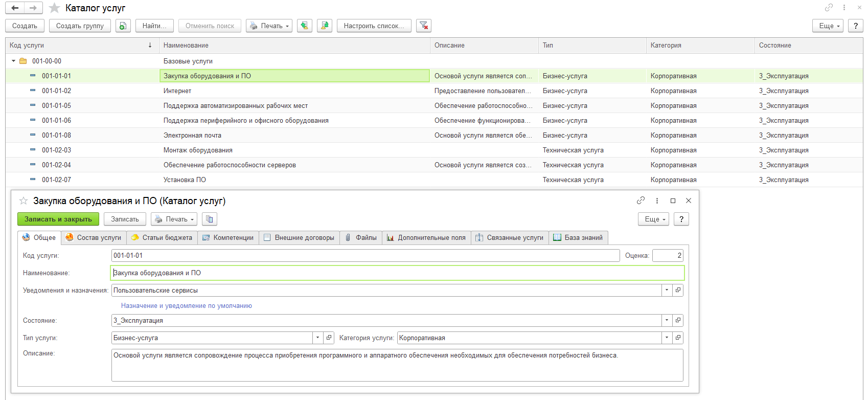Screen dimensions: 868x400
Task: Click Создать button
Action: (25, 26)
